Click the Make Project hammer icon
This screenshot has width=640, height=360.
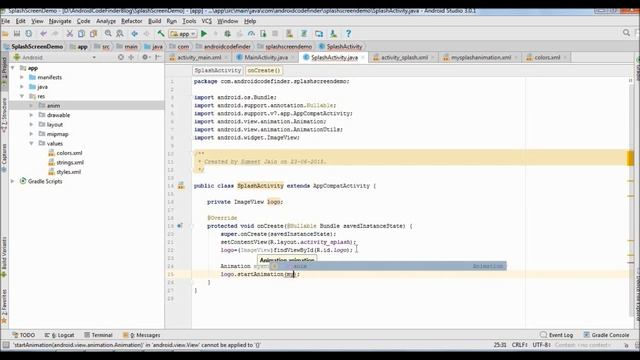(x=161, y=34)
